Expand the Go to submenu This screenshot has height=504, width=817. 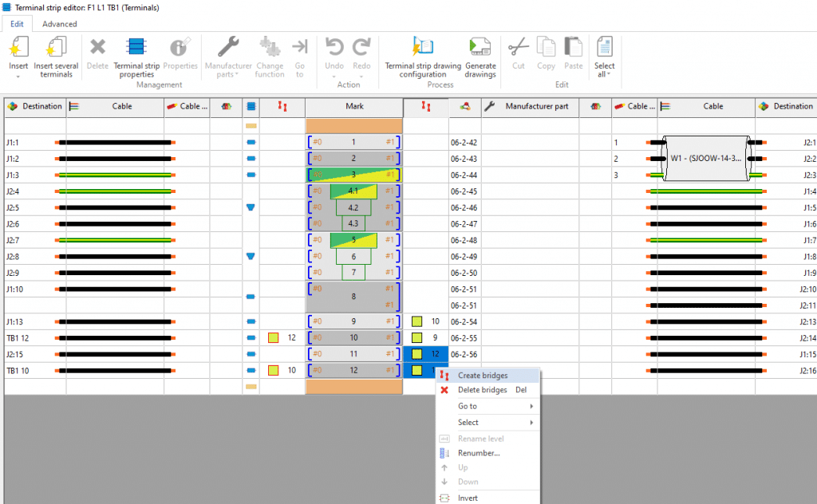488,406
